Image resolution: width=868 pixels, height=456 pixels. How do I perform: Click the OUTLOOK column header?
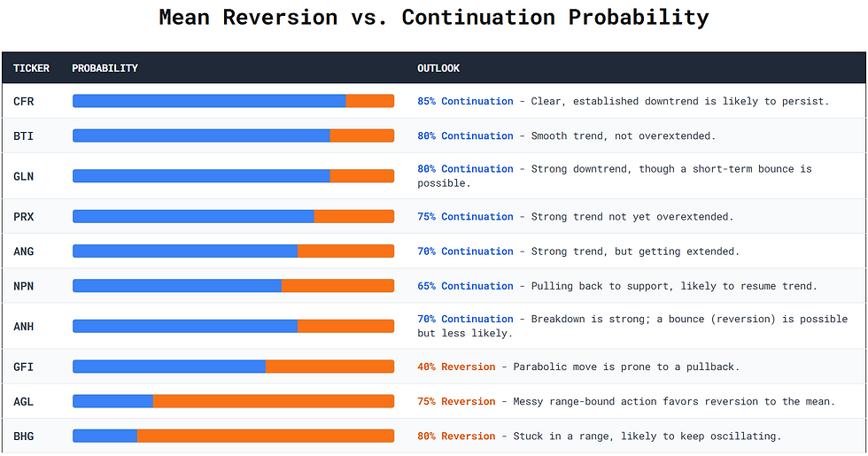click(438, 68)
